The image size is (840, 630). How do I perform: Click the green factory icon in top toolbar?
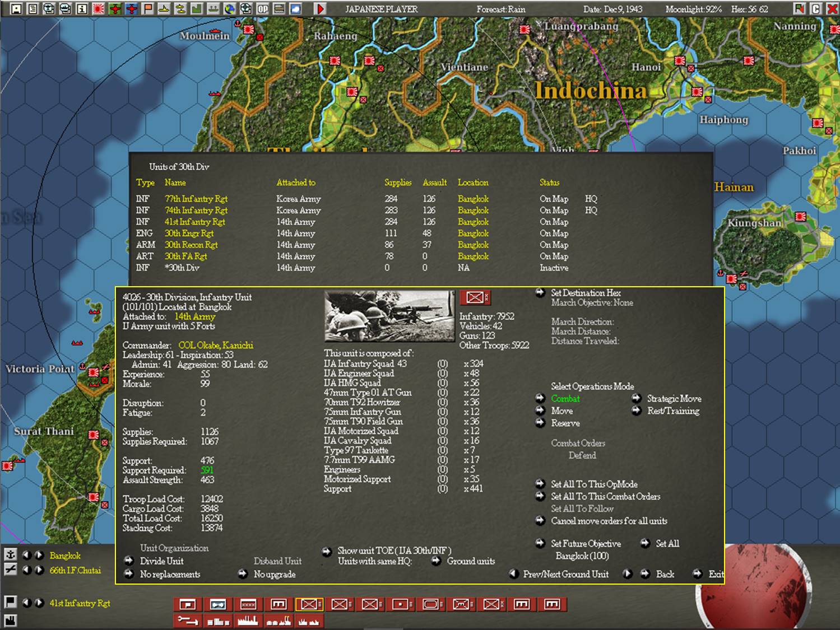pos(197,9)
